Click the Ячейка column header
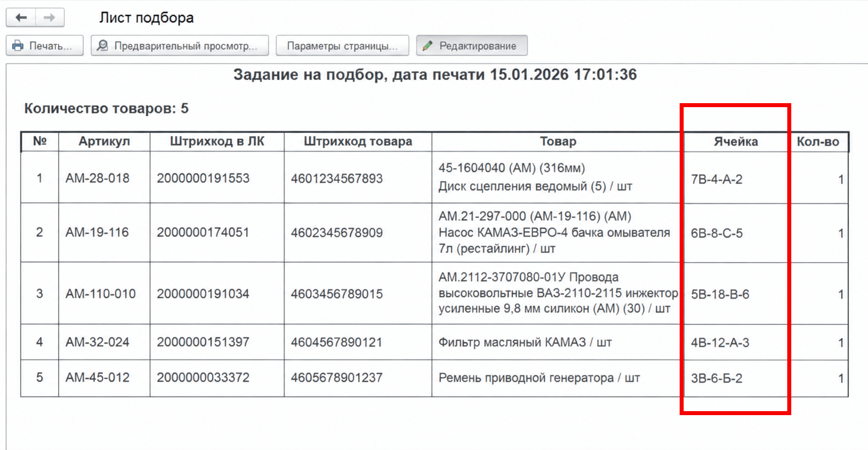Image resolution: width=868 pixels, height=450 pixels. [736, 142]
